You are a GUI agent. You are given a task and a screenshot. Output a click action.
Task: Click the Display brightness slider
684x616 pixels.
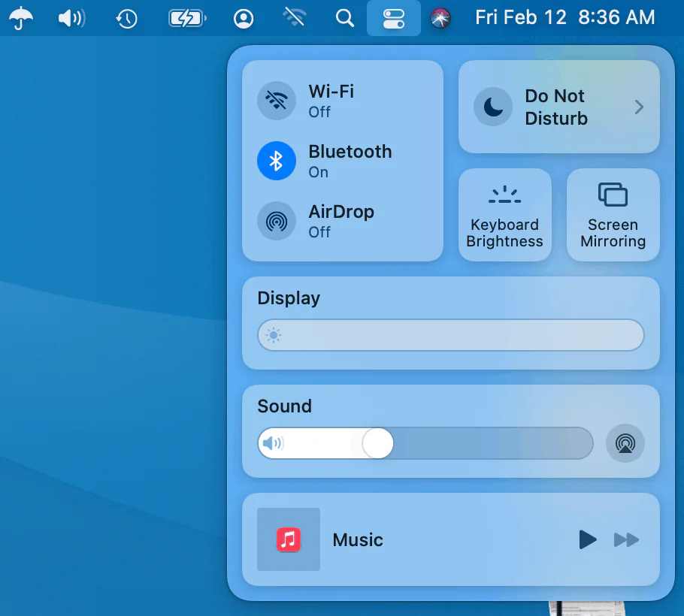tap(451, 335)
